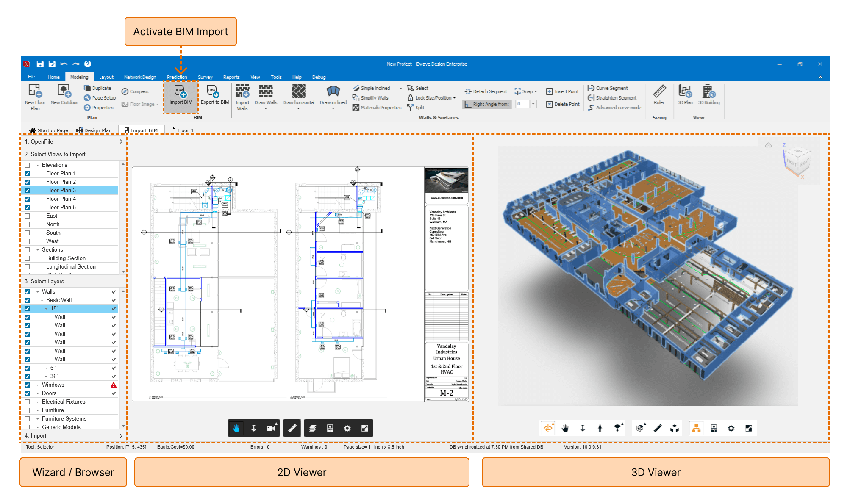850x504 pixels.
Task: Select the Import BIM icon in the ribbon
Action: (181, 97)
